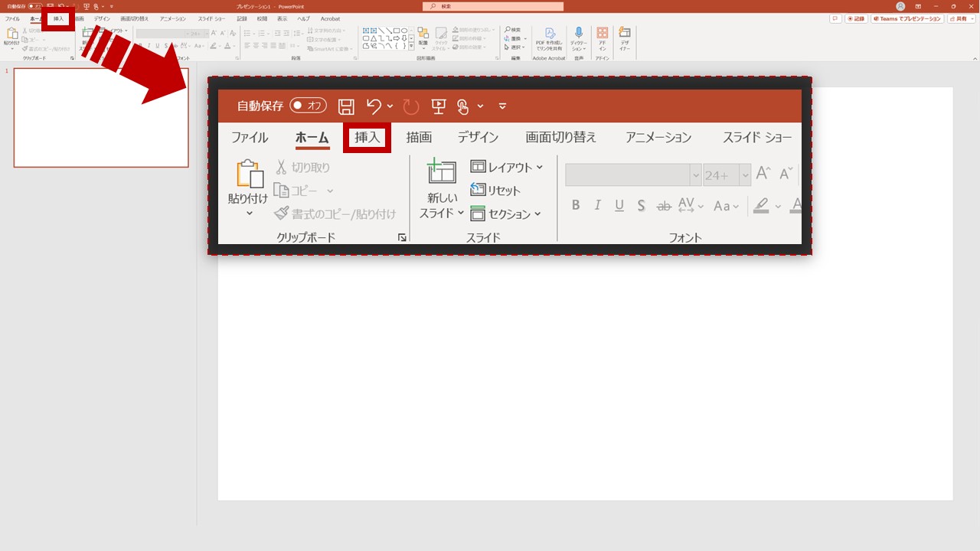Screen dimensions: 980x551
Task: Toggle Italic formatting
Action: coord(597,205)
